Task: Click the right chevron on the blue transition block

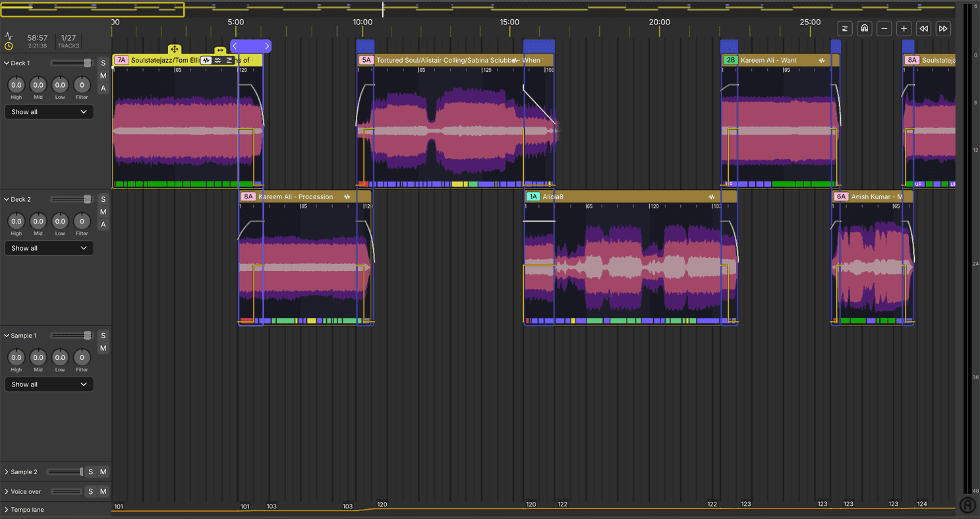Action: point(267,46)
